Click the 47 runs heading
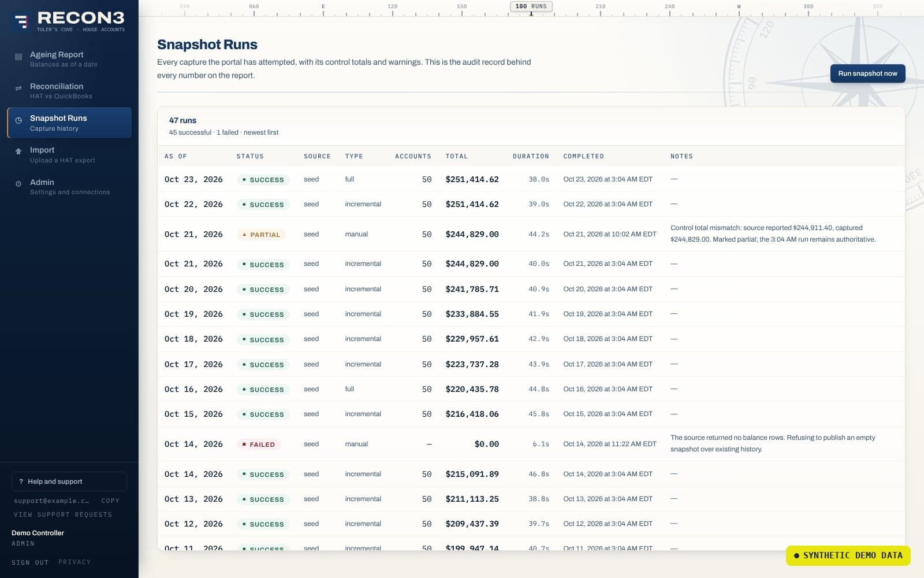 pos(182,120)
